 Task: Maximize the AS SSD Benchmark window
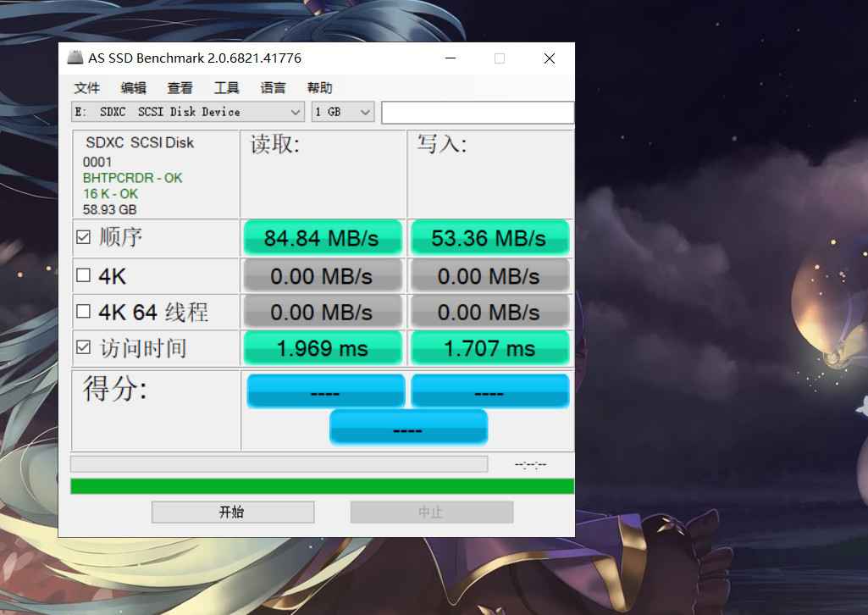click(499, 58)
